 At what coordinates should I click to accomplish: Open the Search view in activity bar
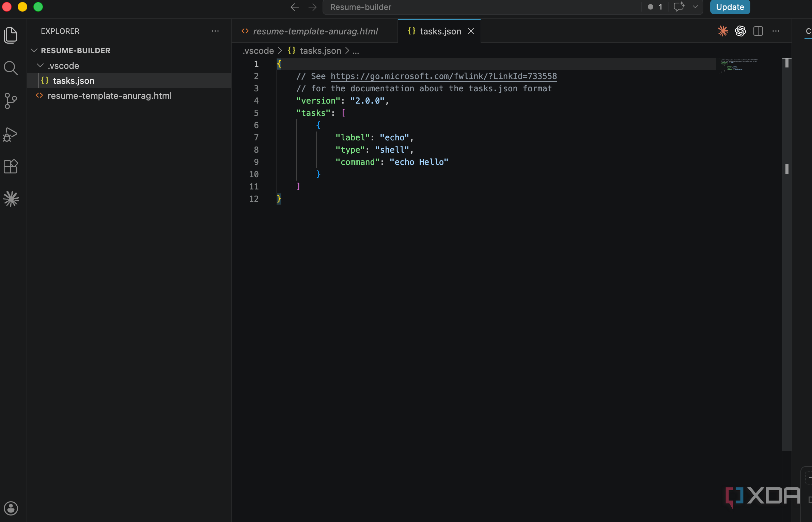(x=11, y=68)
